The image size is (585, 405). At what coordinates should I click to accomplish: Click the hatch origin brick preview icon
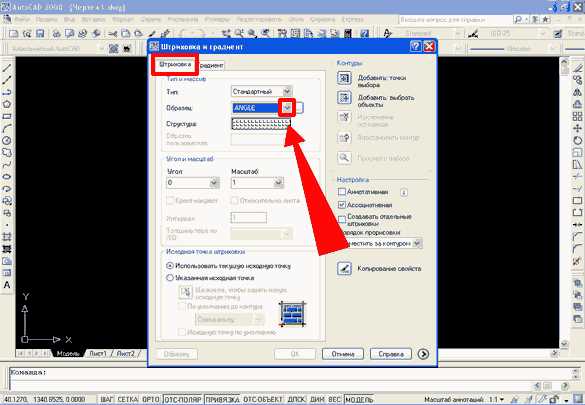click(x=292, y=314)
